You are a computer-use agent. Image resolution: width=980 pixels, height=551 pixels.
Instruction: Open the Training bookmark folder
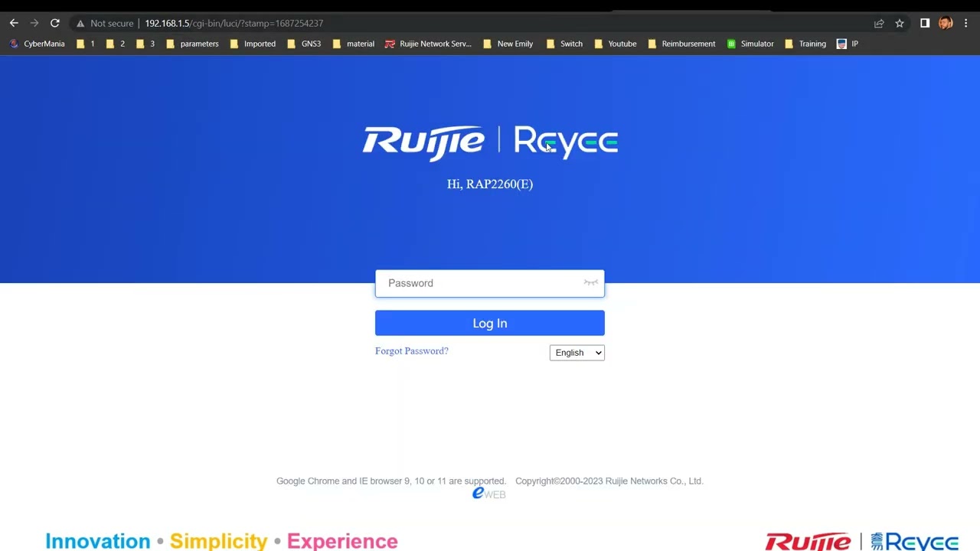[x=805, y=44]
